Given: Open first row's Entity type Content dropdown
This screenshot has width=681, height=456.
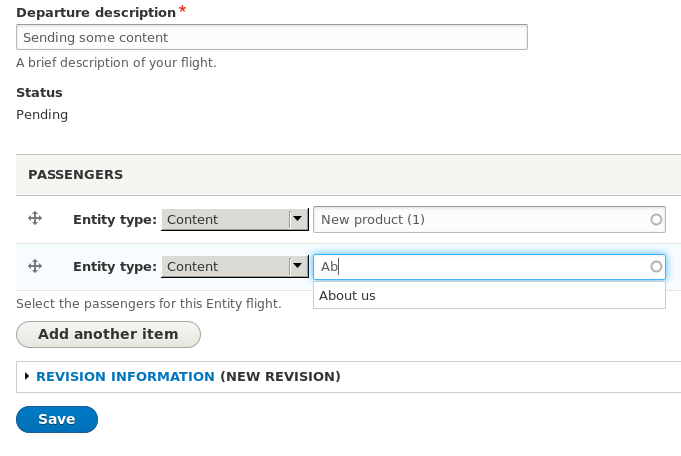Looking at the screenshot, I should coord(235,220).
